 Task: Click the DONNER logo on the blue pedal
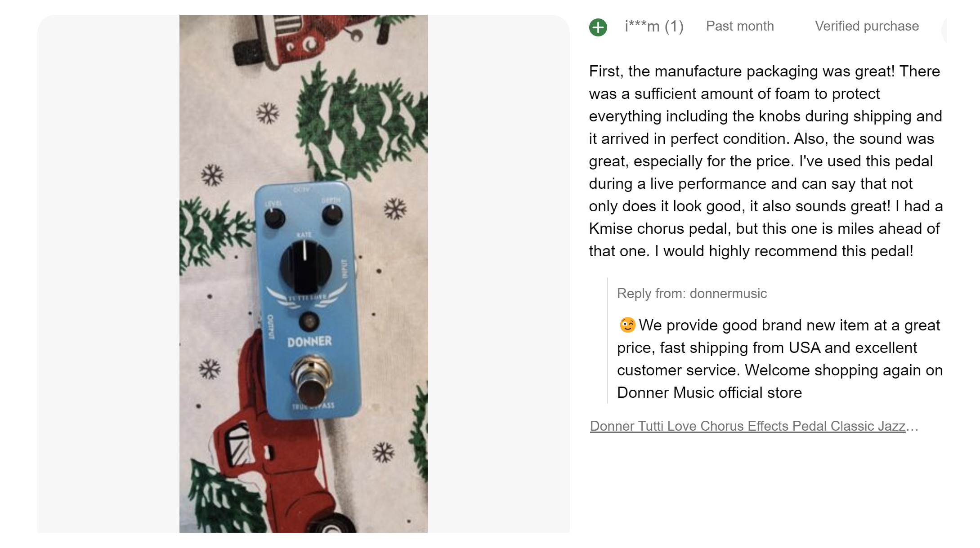tap(309, 342)
